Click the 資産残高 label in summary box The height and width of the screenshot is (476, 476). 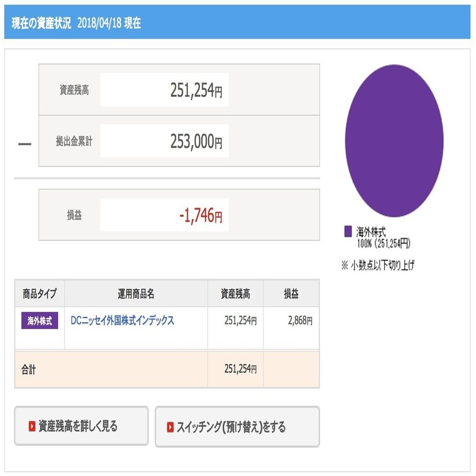(x=74, y=90)
